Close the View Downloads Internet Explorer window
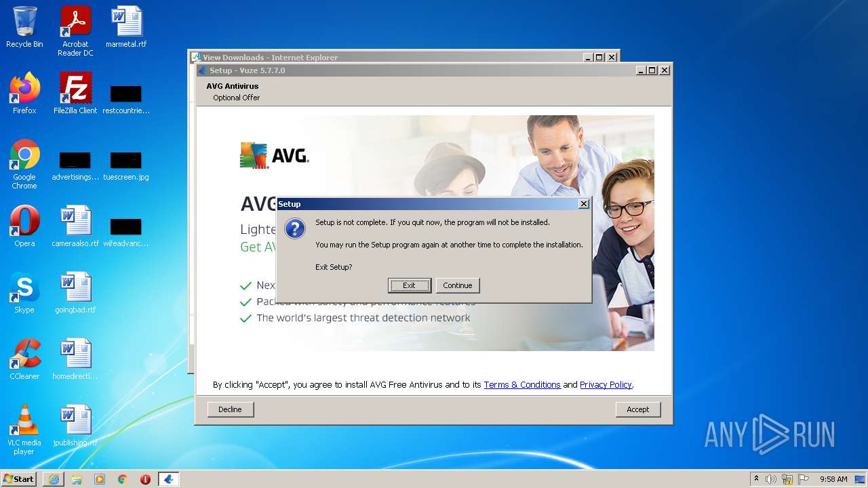868x488 pixels. tap(611, 58)
